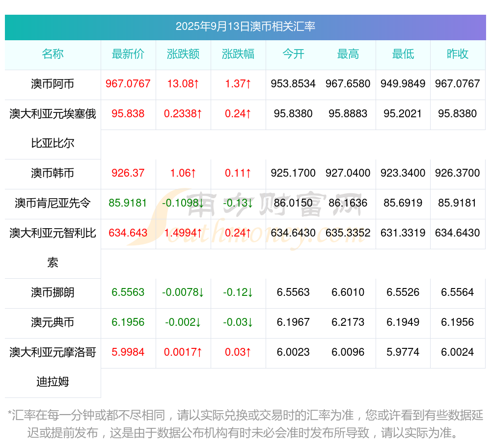Click change amount 0.2338↑

tap(183, 113)
